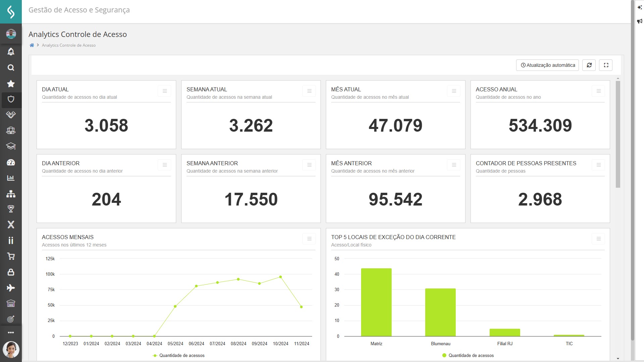644x362 pixels.
Task: Open the SEMANA ANTERIOR card options menu
Action: (x=309, y=165)
